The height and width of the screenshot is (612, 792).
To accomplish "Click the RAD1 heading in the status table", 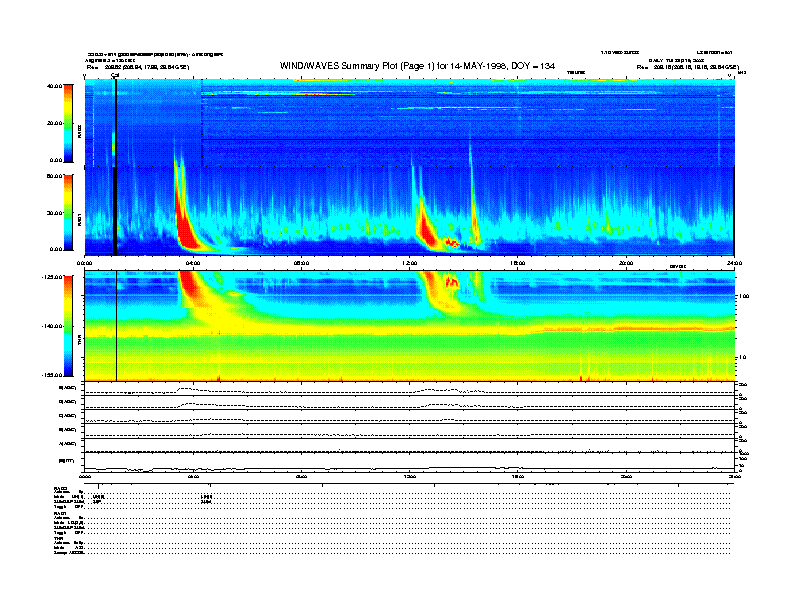I will 60,513.
